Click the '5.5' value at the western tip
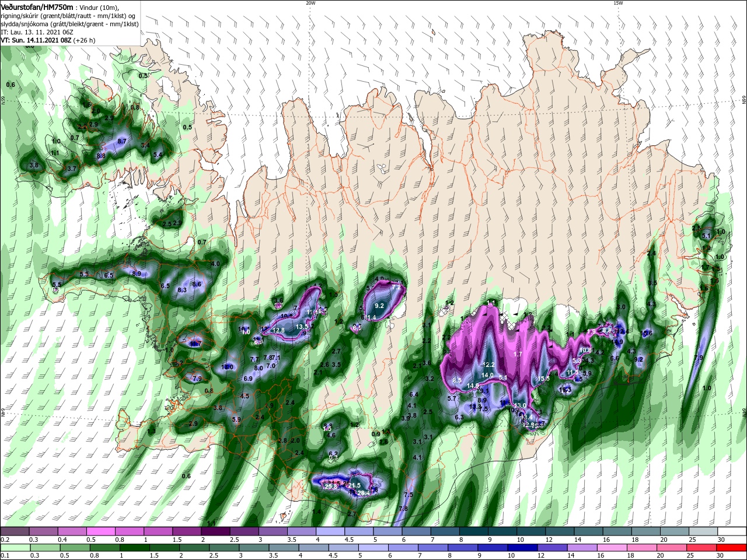The height and width of the screenshot is (560, 747). tap(57, 285)
